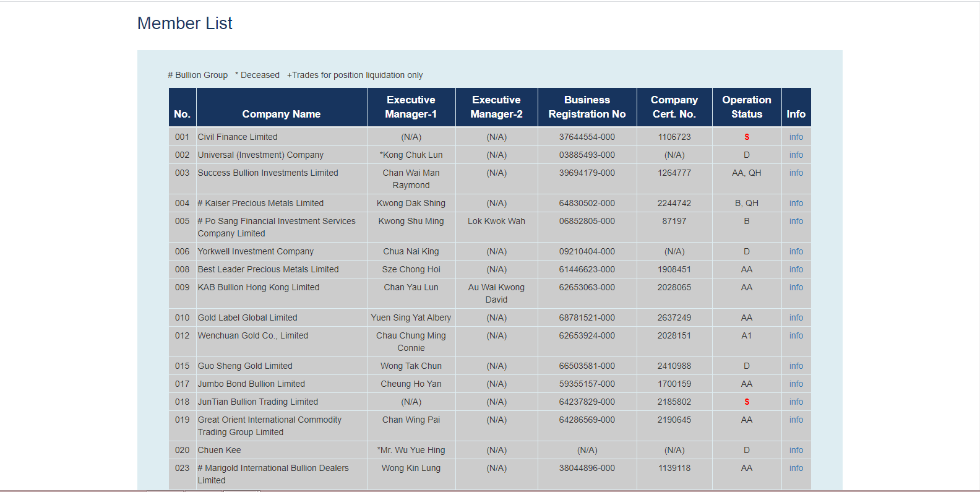Open info for Po Sang Financial Investment

796,221
